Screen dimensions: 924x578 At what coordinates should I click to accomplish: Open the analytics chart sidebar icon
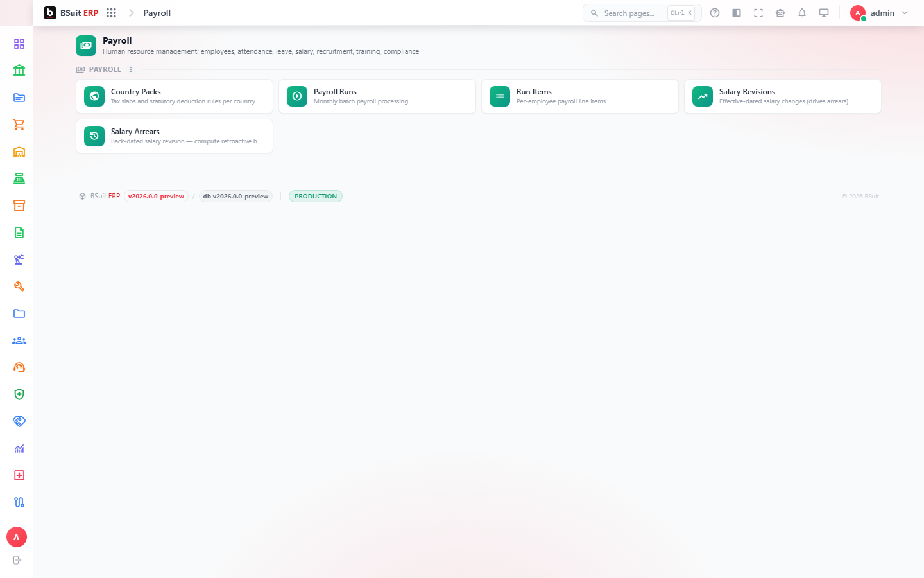19,448
